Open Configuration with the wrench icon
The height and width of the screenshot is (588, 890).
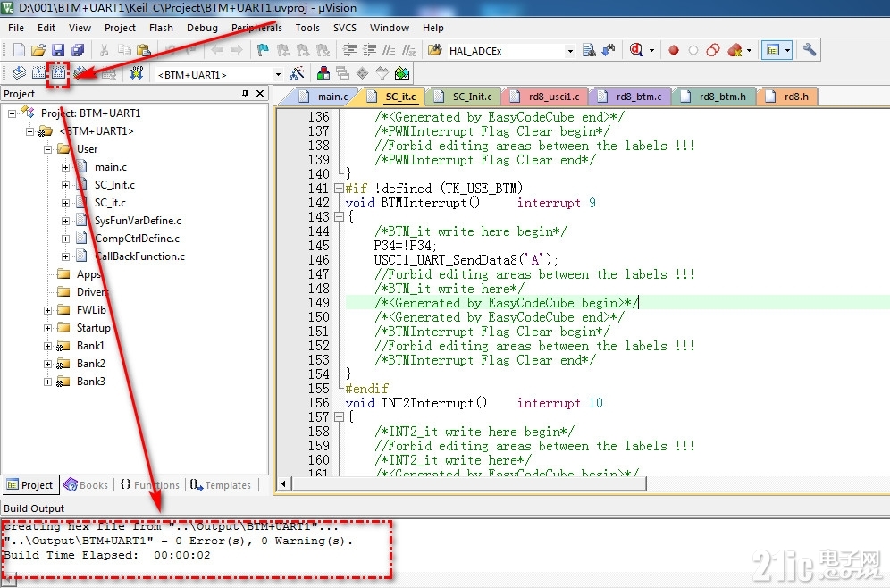pyautogui.click(x=810, y=50)
